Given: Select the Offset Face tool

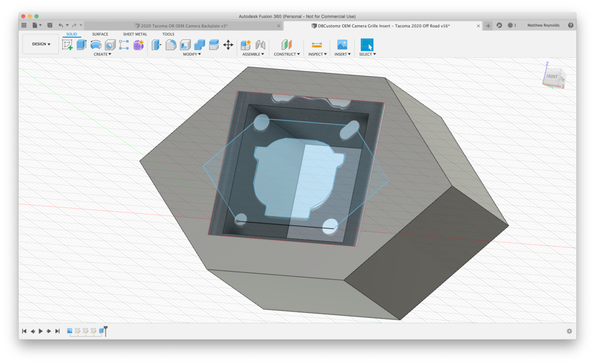Looking at the screenshot, I should point(214,45).
